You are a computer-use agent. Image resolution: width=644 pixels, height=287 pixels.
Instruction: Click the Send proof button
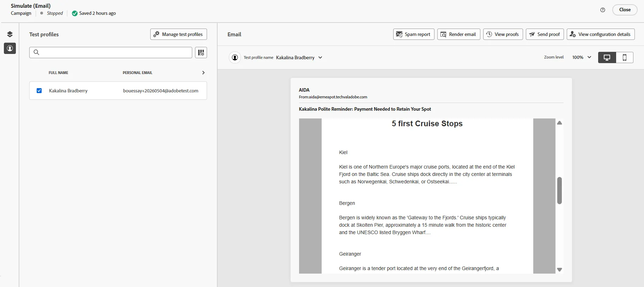(545, 34)
